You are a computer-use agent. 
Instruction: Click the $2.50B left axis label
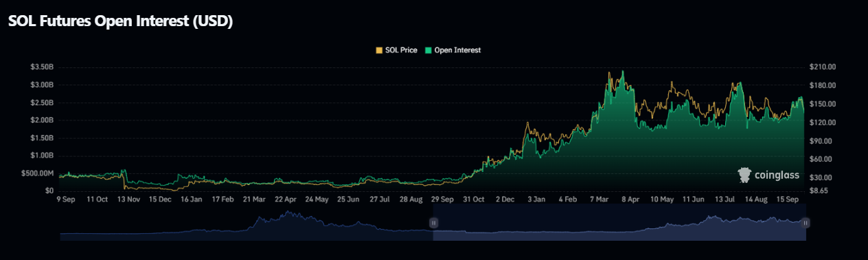point(41,102)
